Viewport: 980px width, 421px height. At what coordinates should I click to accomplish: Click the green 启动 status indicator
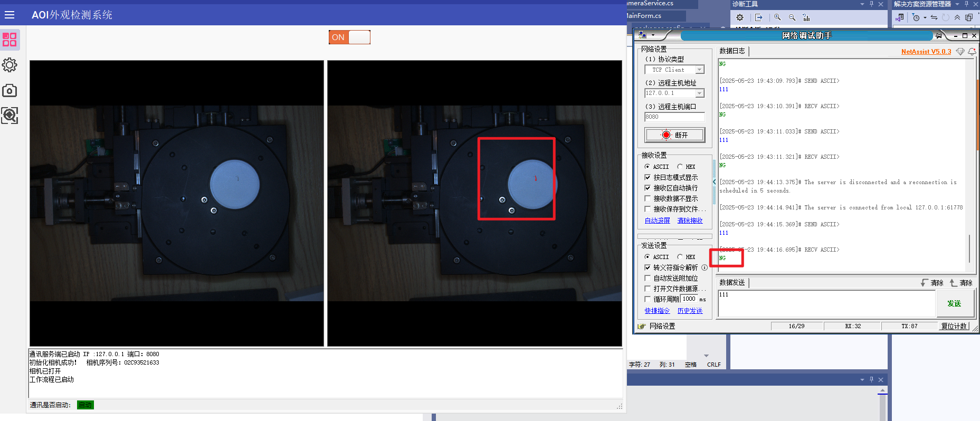[x=85, y=405]
